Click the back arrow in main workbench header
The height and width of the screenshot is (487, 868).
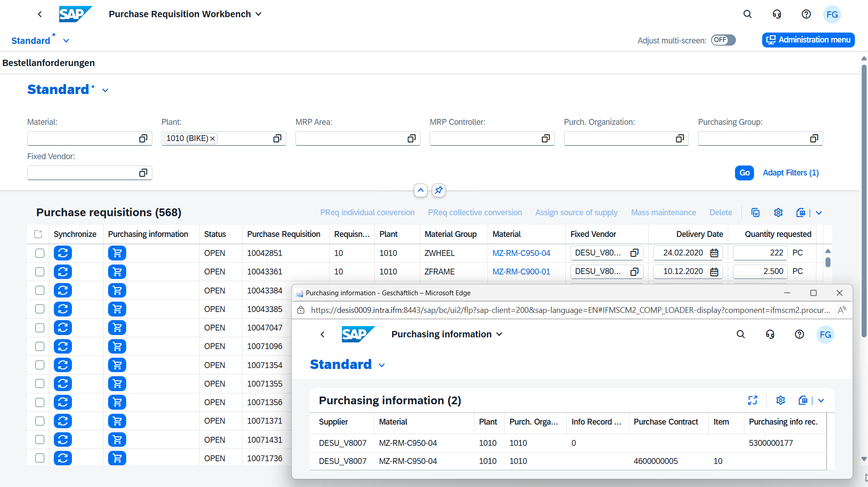point(40,14)
